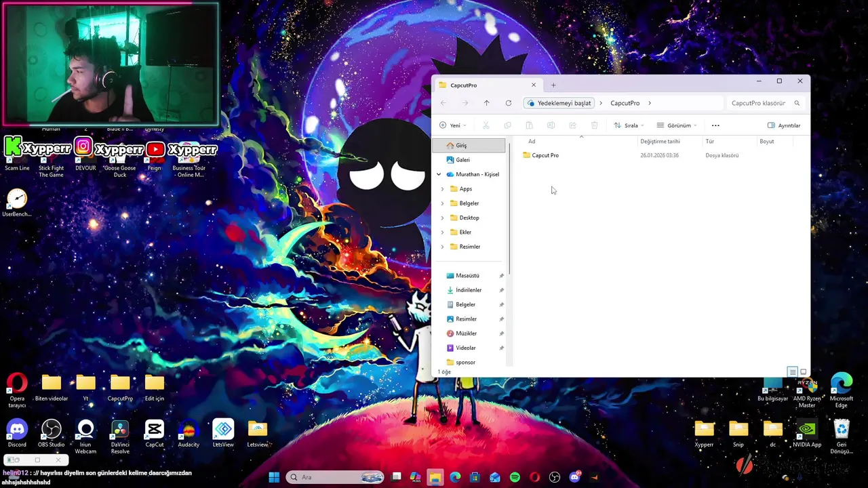Unpin Masaüstü using its pin icon

pyautogui.click(x=501, y=276)
